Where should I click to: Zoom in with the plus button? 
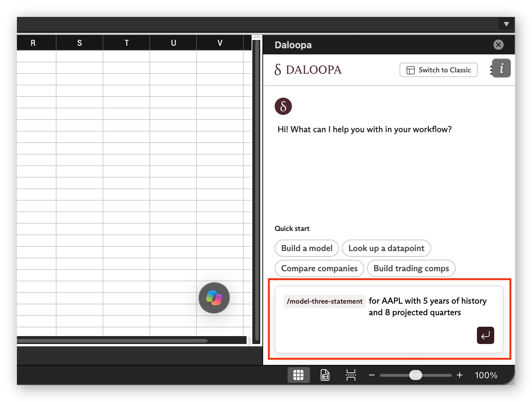click(460, 375)
